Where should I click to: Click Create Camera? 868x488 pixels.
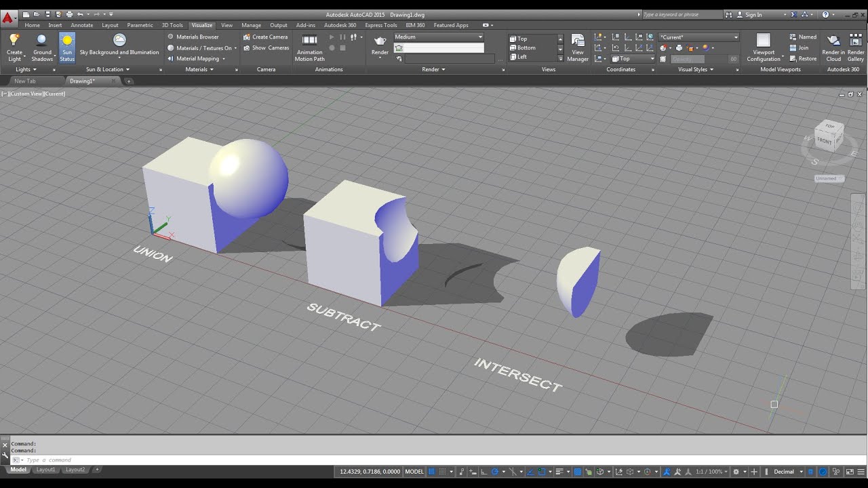click(265, 37)
